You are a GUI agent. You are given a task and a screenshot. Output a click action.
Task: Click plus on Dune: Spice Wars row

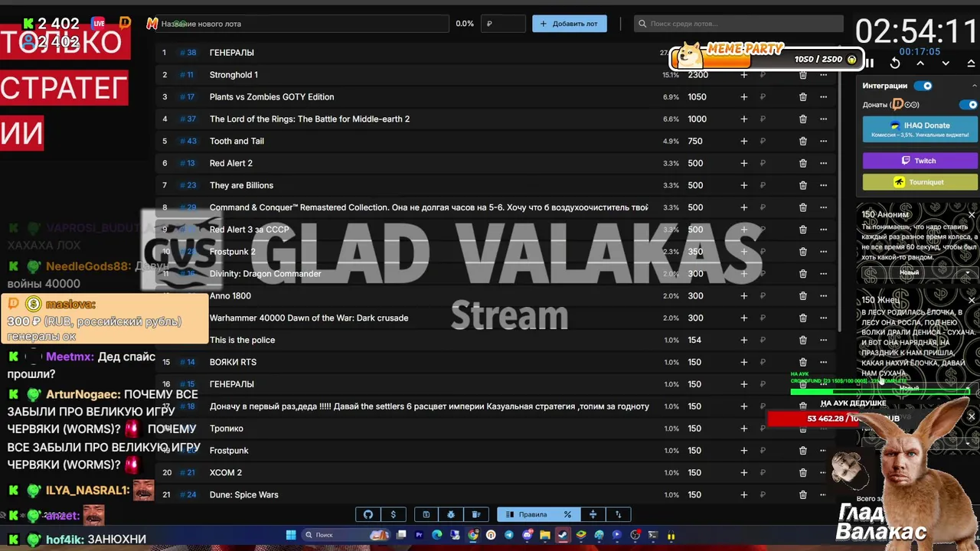(x=743, y=494)
